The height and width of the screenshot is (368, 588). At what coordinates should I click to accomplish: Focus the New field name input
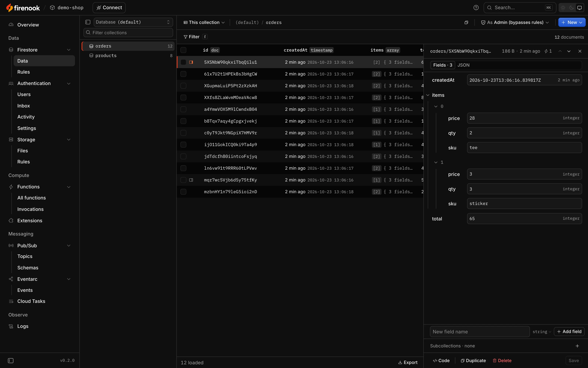[480, 332]
